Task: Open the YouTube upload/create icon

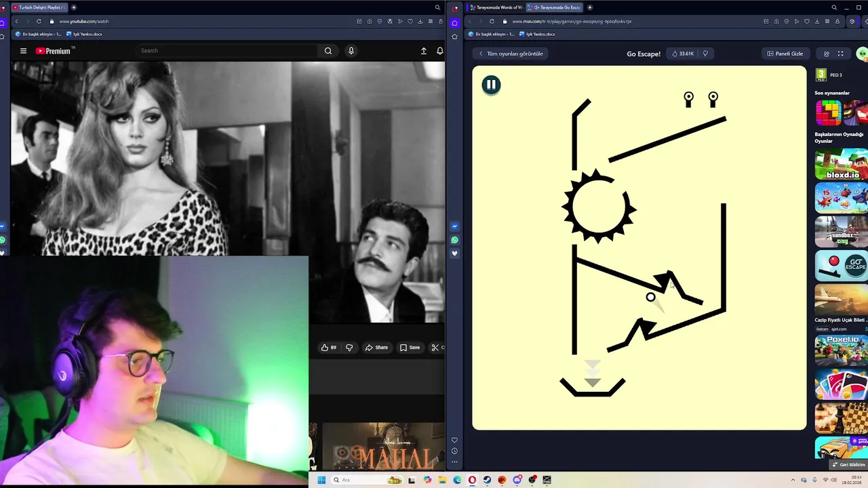Action: pyautogui.click(x=424, y=51)
